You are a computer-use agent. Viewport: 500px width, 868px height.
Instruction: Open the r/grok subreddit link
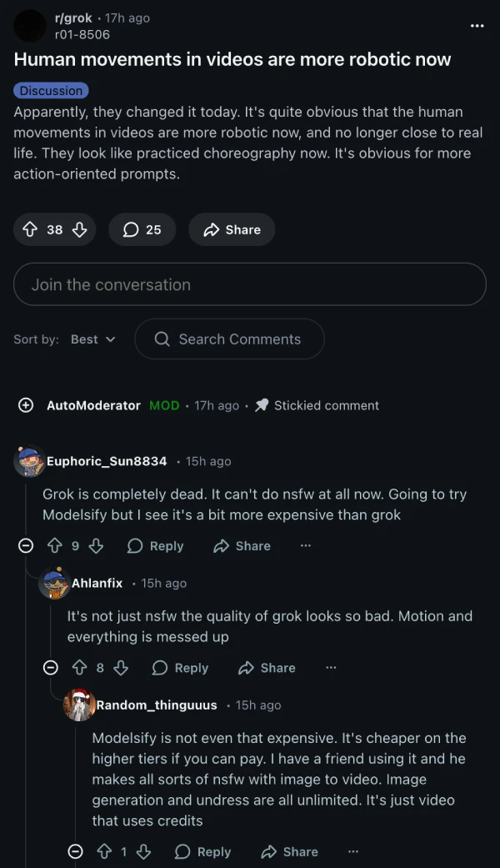click(x=73, y=18)
